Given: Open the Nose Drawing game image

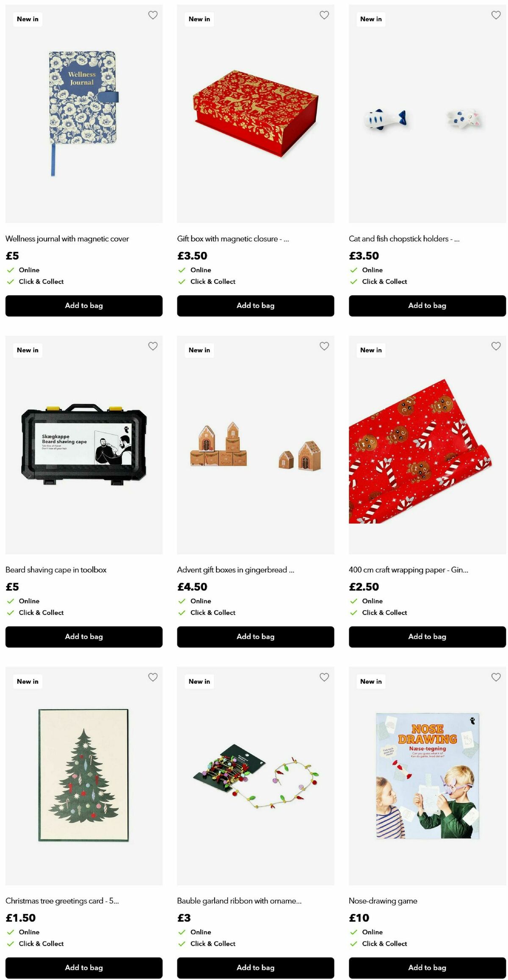Looking at the screenshot, I should click(x=427, y=776).
